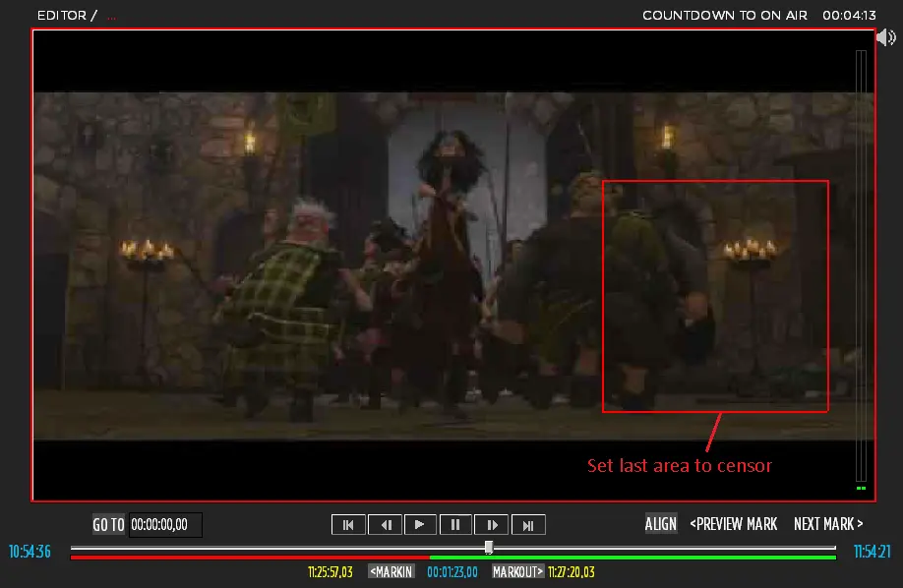Click the EDITOR breadcrumb label
This screenshot has width=903, height=588.
coord(62,16)
